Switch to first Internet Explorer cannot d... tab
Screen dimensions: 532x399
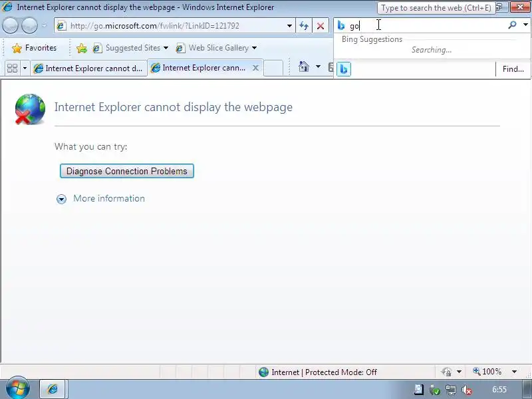point(89,68)
